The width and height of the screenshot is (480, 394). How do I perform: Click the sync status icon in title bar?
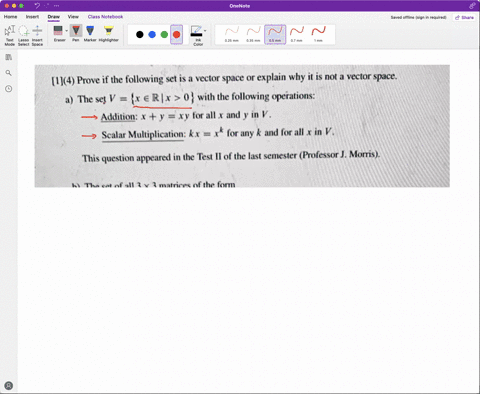coord(472,6)
